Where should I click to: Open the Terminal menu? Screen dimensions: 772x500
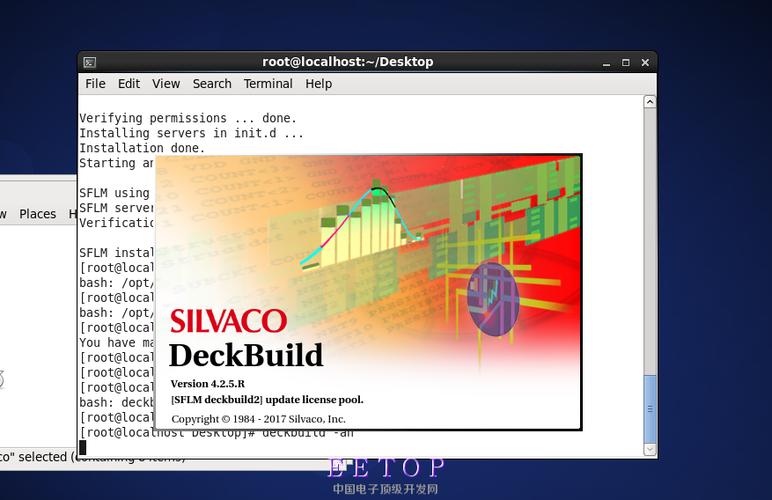[x=268, y=84]
